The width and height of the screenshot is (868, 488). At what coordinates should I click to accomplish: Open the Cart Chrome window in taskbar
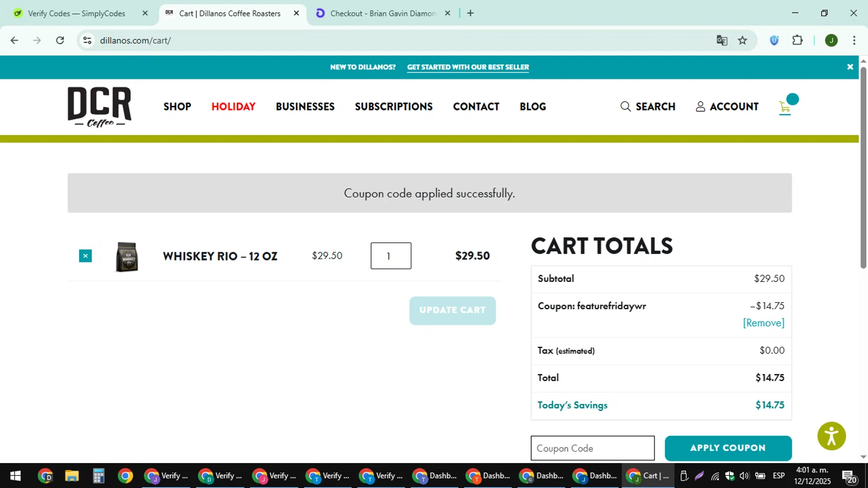point(648,476)
